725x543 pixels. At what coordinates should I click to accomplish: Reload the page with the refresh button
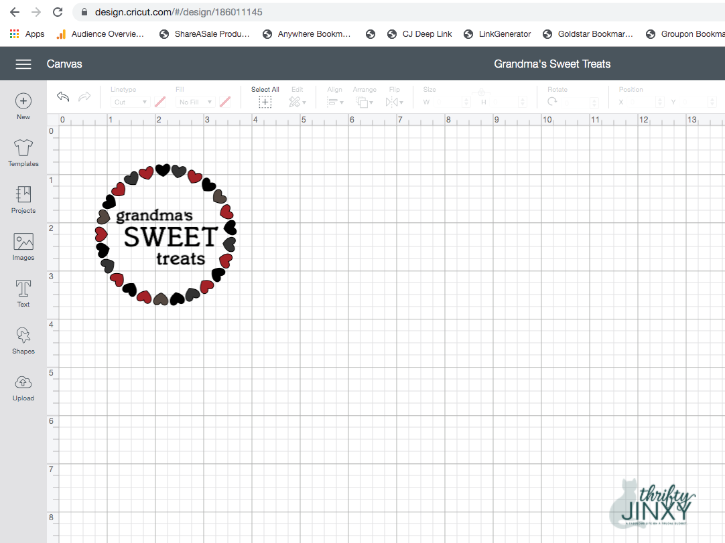(x=57, y=12)
